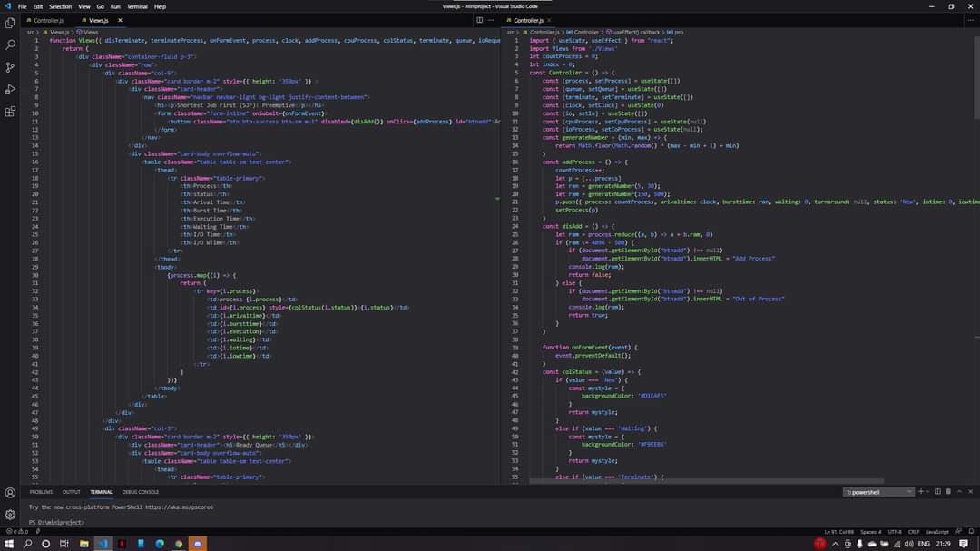The height and width of the screenshot is (551, 980).
Task: Close the Views.js tab
Action: (x=120, y=20)
